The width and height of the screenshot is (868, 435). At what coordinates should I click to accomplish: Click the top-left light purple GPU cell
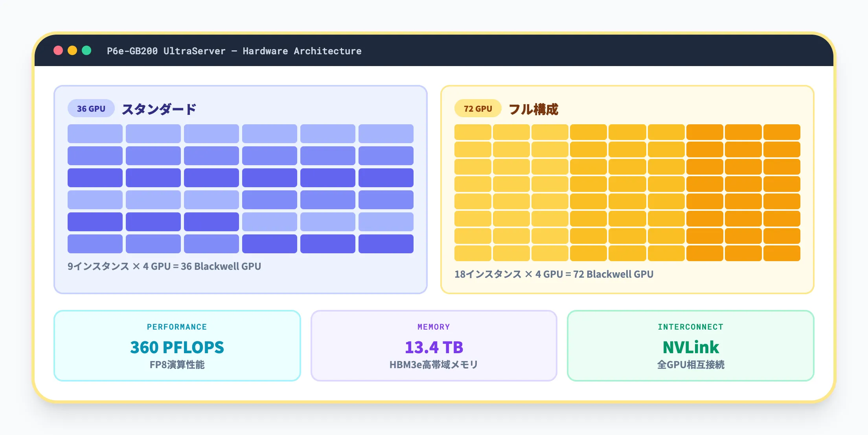(94, 133)
